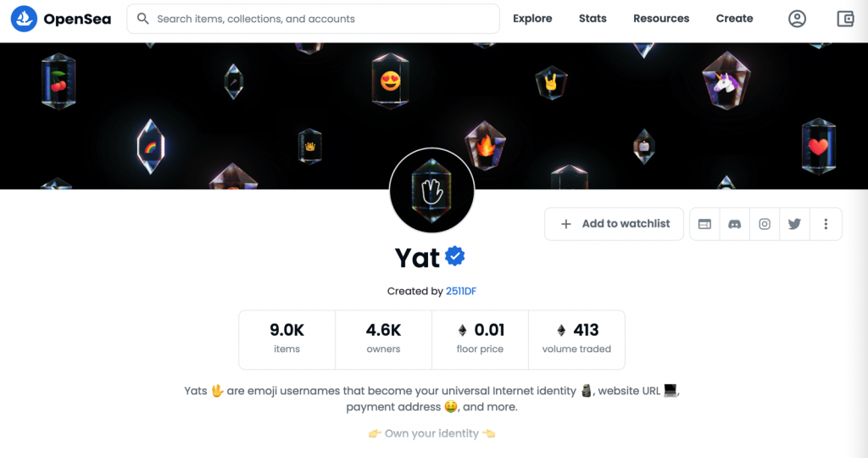Viewport: 868px width, 458px height.
Task: Go to the Create page
Action: click(x=734, y=19)
